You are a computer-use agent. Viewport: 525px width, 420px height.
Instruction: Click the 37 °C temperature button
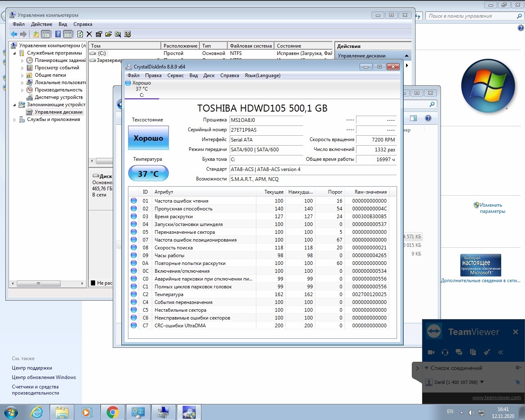pyautogui.click(x=148, y=173)
